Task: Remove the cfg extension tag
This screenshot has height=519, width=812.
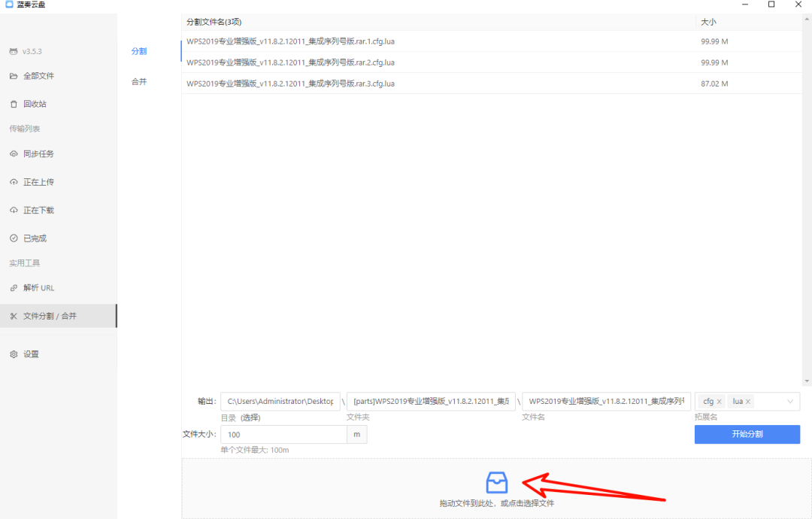Action: [x=720, y=402]
